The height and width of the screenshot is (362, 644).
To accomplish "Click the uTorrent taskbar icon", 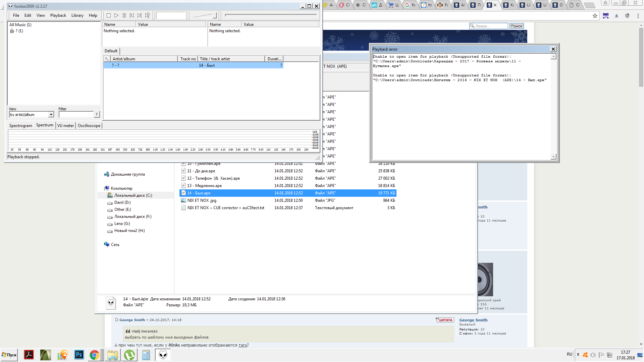I will point(129,355).
